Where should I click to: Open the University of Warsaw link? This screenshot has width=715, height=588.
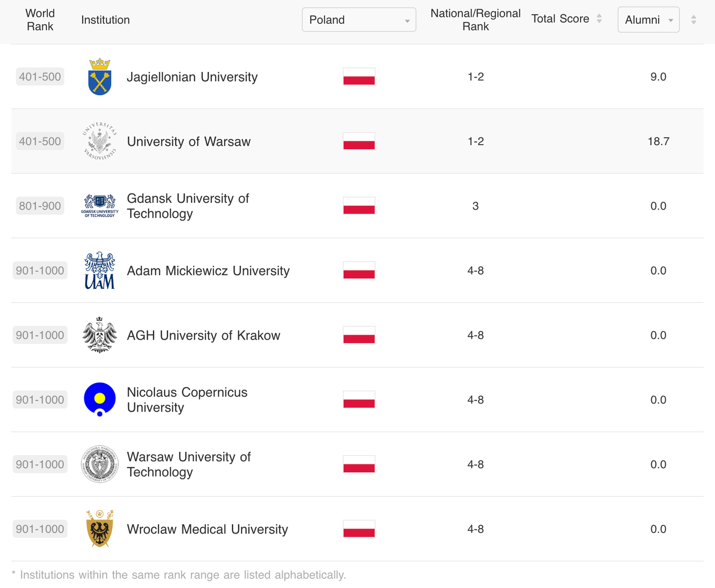click(189, 142)
